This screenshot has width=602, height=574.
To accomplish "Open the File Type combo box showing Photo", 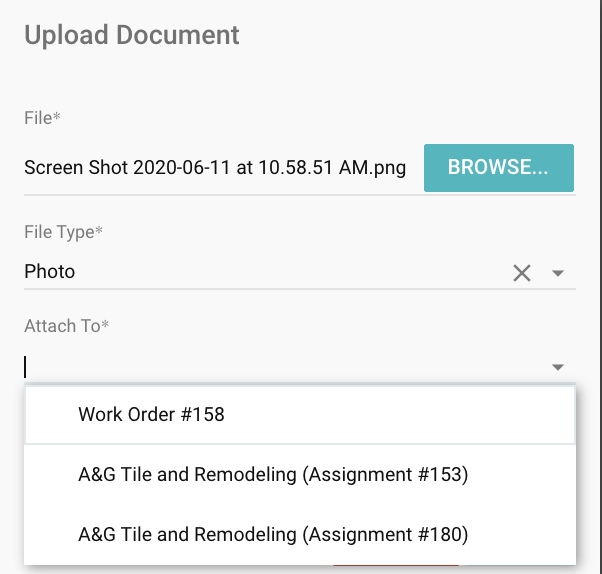I will tap(260, 272).
